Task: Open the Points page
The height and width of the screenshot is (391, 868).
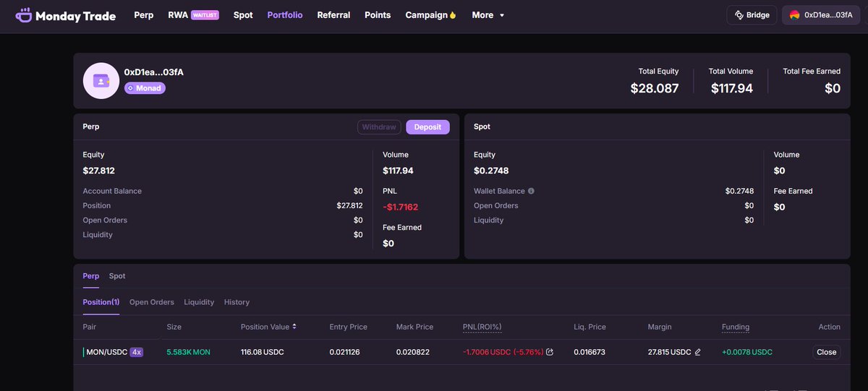Action: (378, 15)
